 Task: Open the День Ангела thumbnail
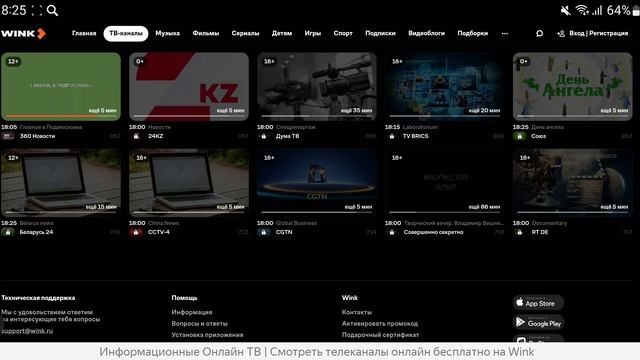(573, 87)
